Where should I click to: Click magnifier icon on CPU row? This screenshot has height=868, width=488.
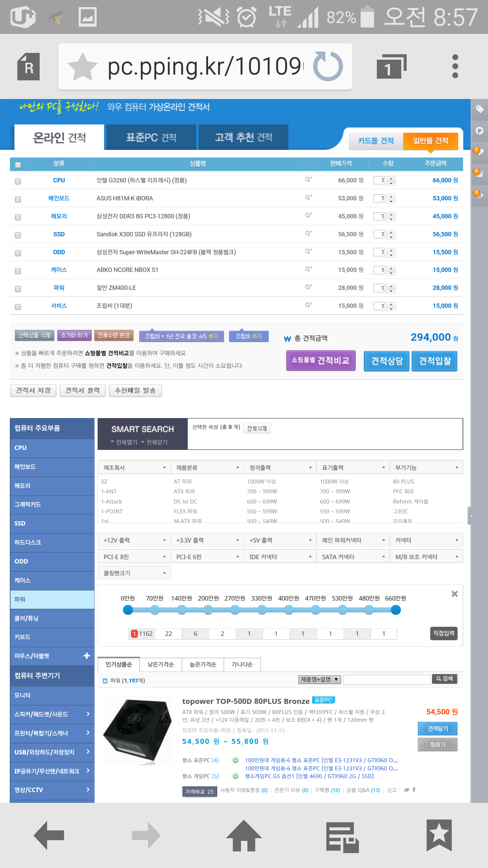click(x=308, y=180)
